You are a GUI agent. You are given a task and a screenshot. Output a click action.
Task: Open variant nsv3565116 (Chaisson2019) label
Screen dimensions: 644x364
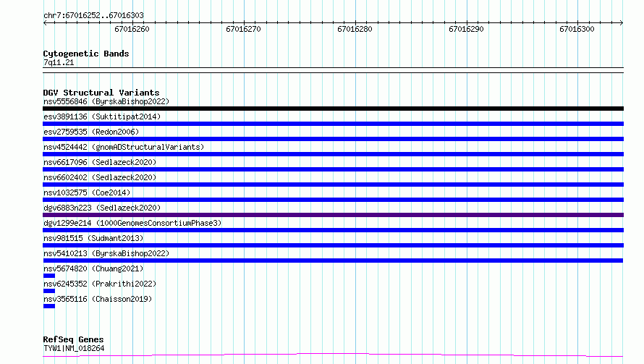[98, 299]
